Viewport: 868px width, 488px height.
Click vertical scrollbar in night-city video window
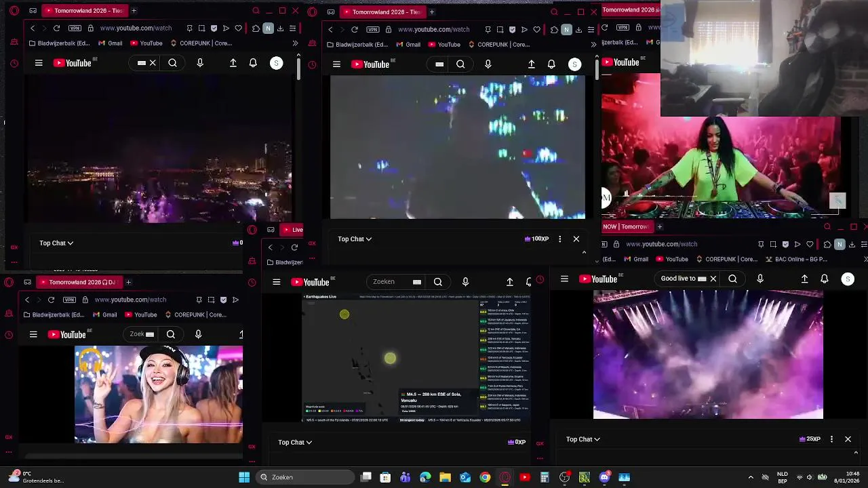coord(298,68)
